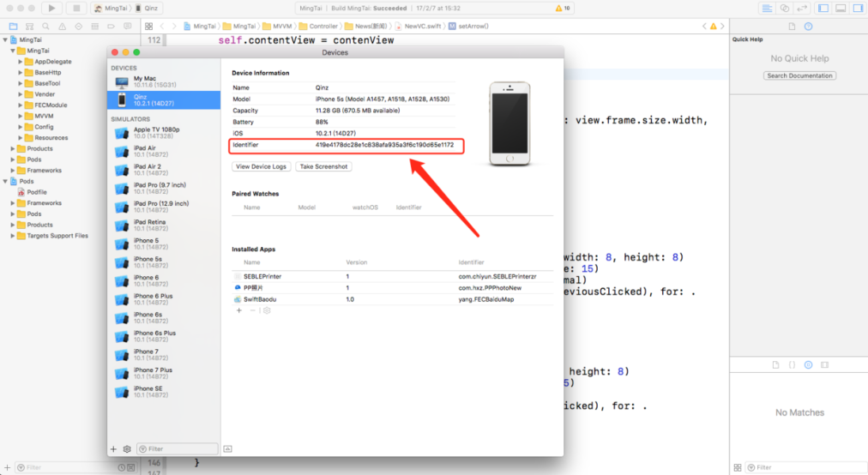Show the project navigator folder icon

[x=13, y=26]
